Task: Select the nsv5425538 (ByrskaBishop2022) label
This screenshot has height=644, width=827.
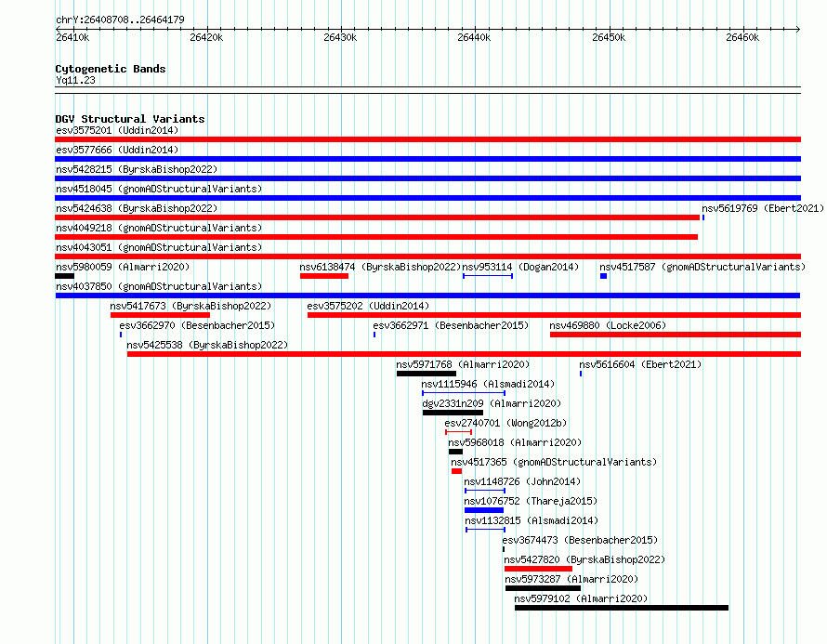Action: tap(207, 345)
